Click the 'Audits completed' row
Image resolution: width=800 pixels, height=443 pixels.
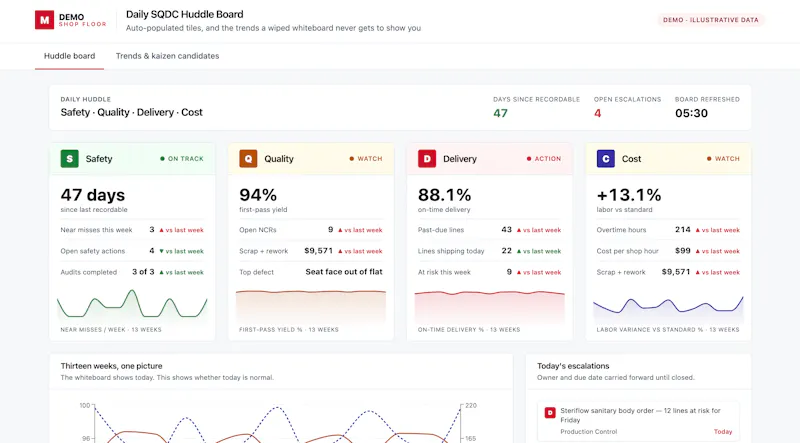pyautogui.click(x=132, y=272)
